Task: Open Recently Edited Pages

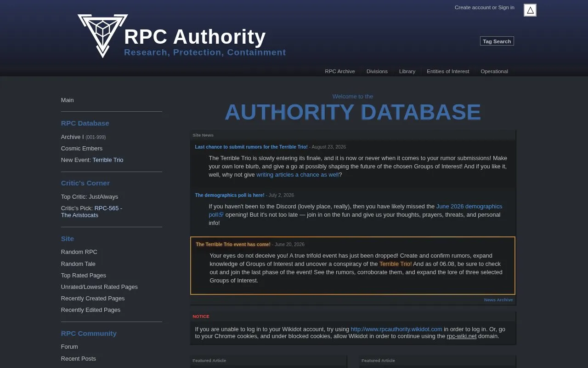Action: pyautogui.click(x=90, y=310)
